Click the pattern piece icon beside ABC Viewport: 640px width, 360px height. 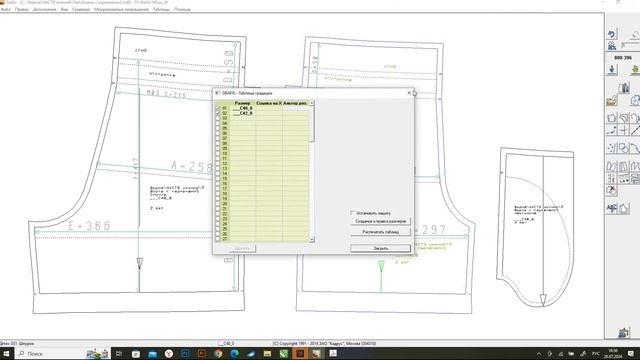624,209
